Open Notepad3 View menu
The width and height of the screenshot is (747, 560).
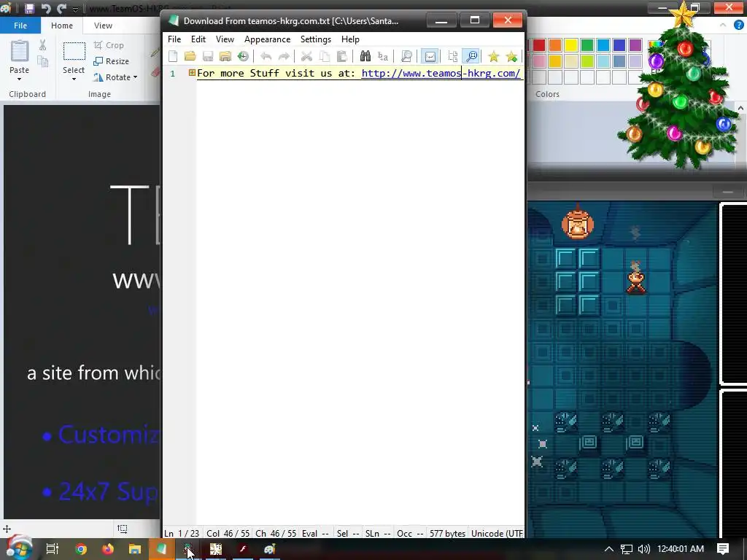pyautogui.click(x=225, y=39)
